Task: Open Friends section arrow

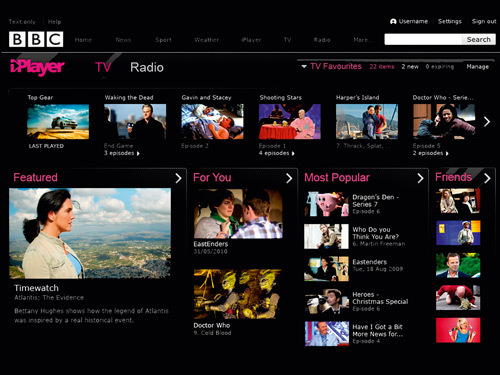Action: coord(487,178)
